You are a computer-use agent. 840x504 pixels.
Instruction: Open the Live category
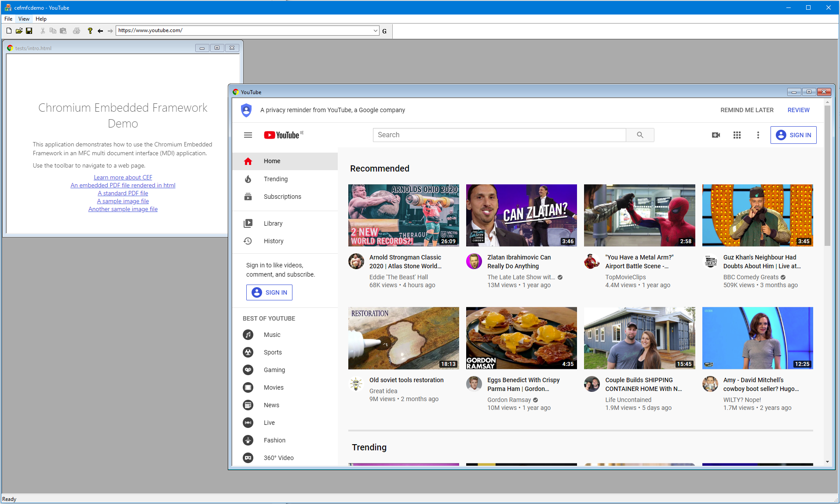[x=285, y=423]
